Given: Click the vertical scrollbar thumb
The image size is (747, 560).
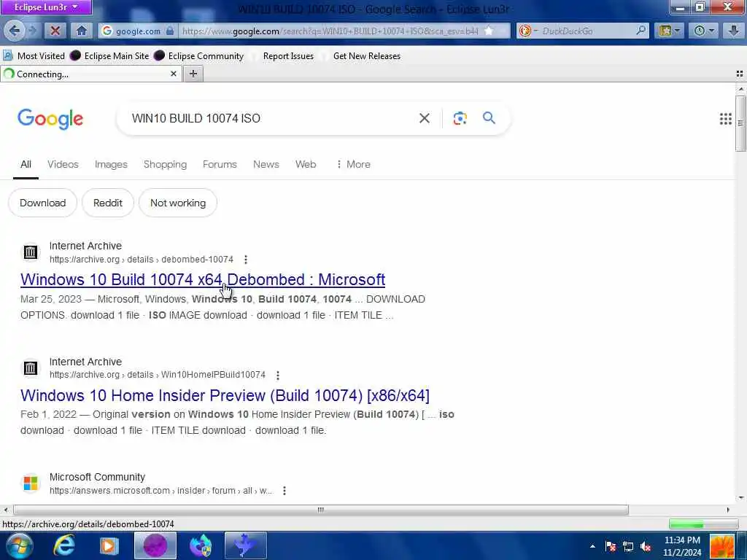Looking at the screenshot, I should tap(740, 123).
